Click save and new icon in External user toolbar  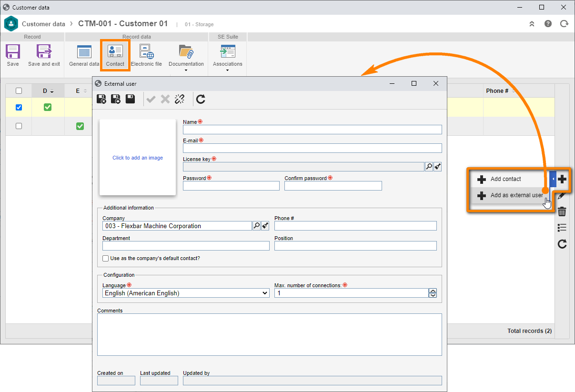point(116,99)
